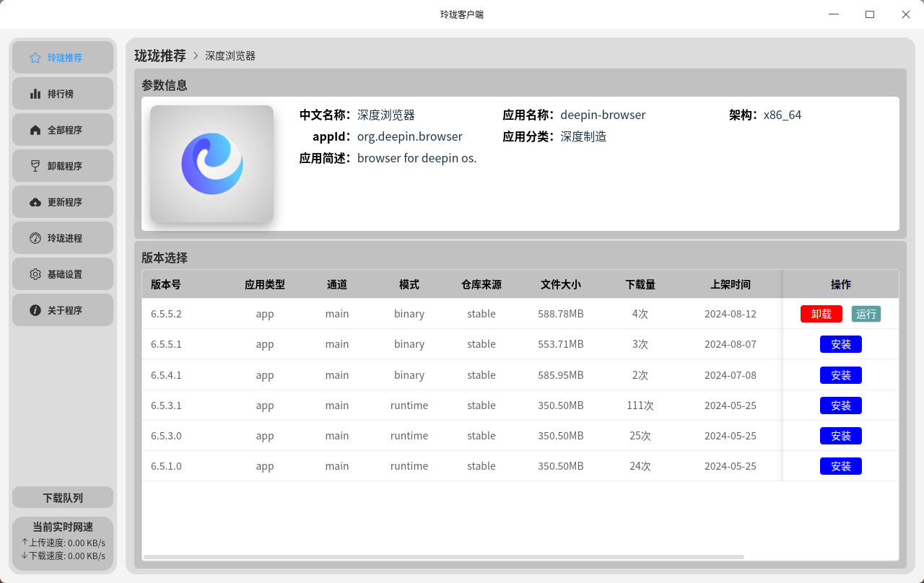Install version 6.5.3.1

click(841, 406)
